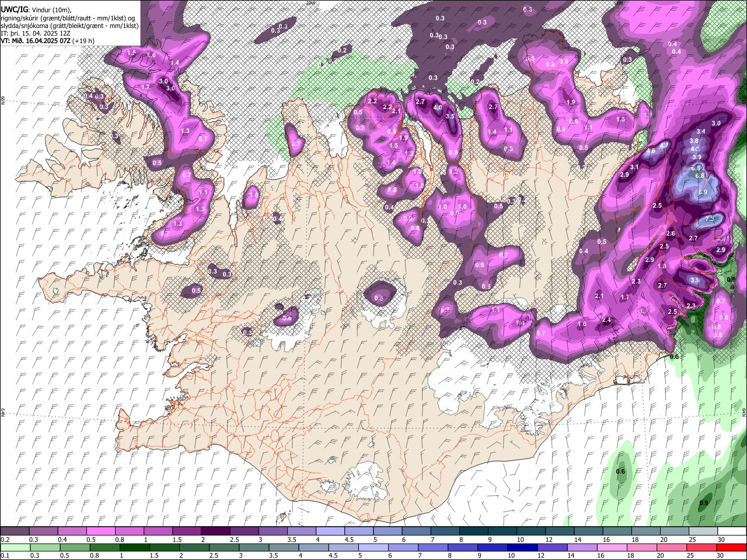Click the snow legend swatch between 4 and 4.5
Screen dimensions: 747x560
point(330,531)
